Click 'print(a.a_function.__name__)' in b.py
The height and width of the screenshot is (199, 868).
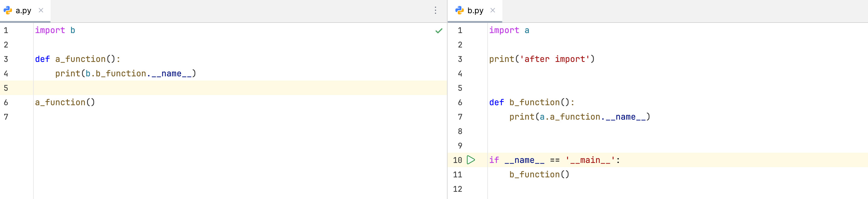pos(580,117)
